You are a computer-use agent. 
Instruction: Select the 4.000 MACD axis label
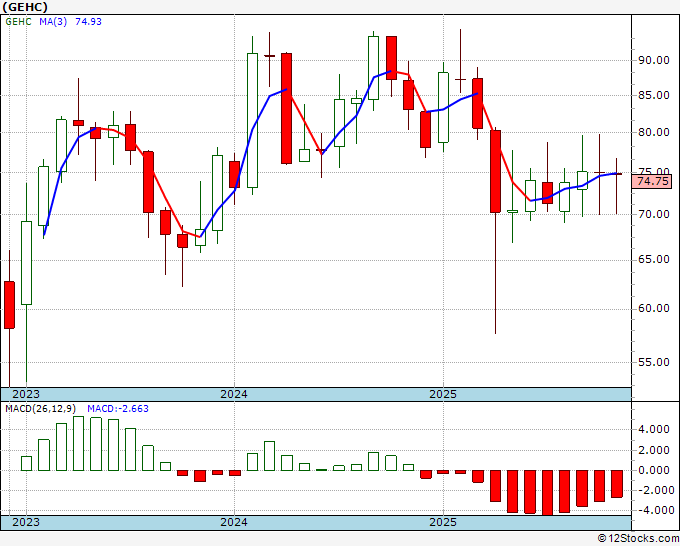tap(654, 430)
